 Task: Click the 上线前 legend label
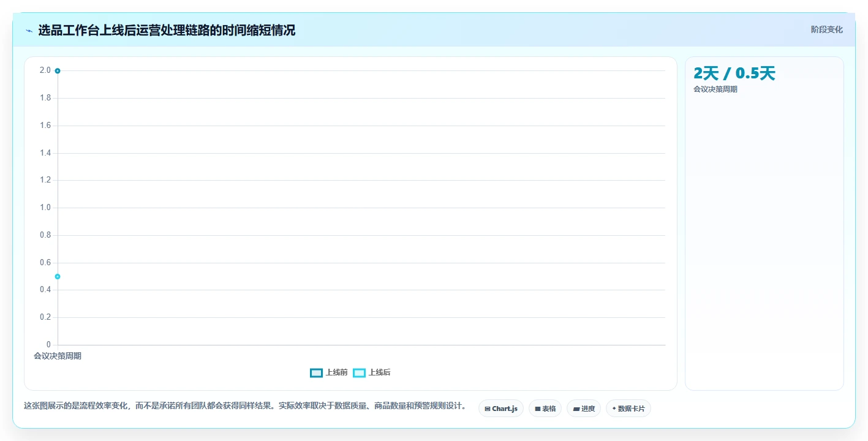tap(337, 372)
